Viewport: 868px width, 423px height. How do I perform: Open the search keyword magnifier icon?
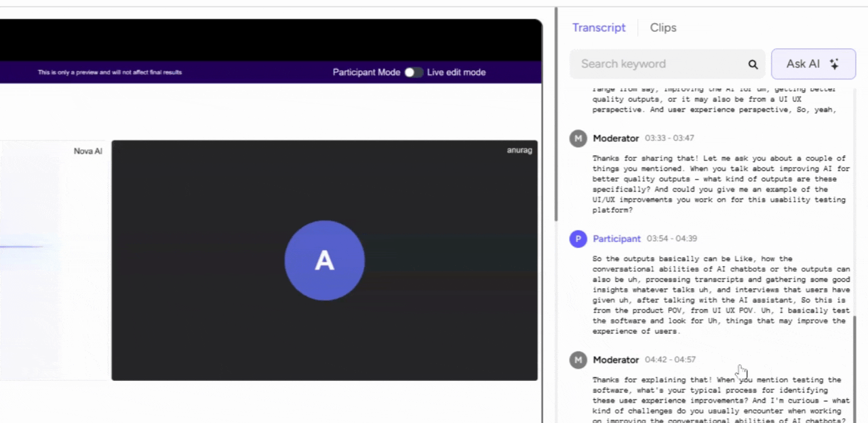click(753, 63)
